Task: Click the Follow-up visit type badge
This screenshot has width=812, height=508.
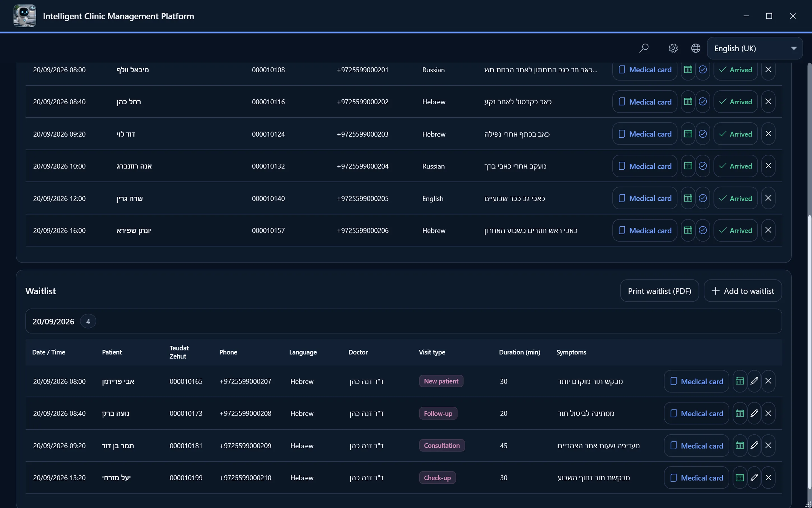Action: [438, 413]
